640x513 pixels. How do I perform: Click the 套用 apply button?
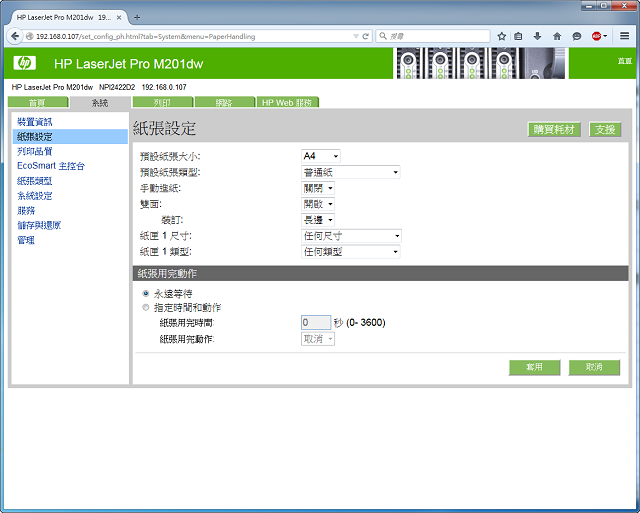534,367
